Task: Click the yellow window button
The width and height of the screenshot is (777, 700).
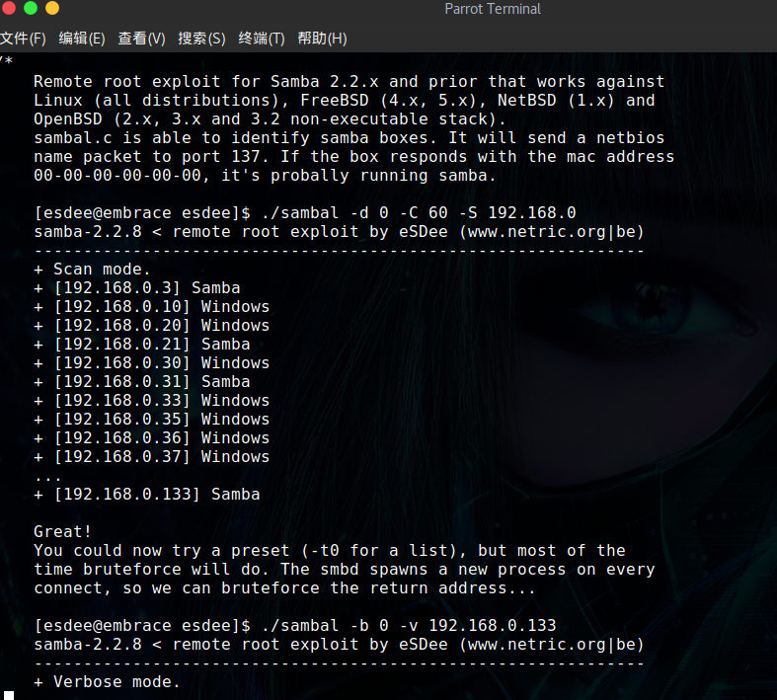Action: click(52, 8)
